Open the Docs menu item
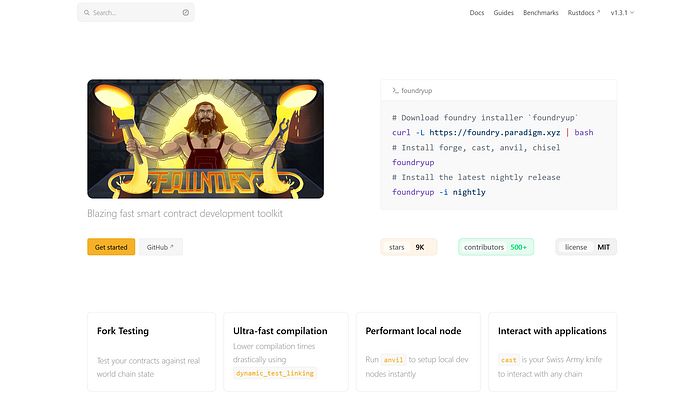The image size is (700, 394). [477, 12]
